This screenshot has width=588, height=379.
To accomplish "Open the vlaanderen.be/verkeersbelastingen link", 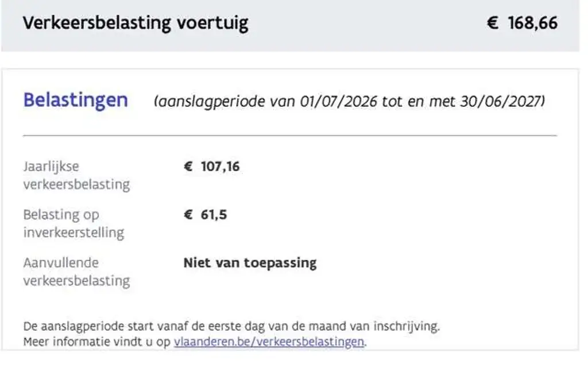I will 269,342.
